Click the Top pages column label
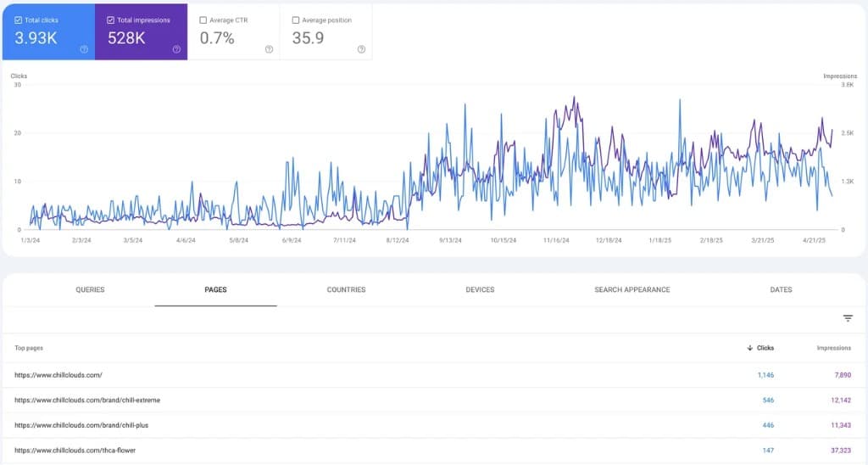Screen dimensions: 868x465 (x=29, y=348)
